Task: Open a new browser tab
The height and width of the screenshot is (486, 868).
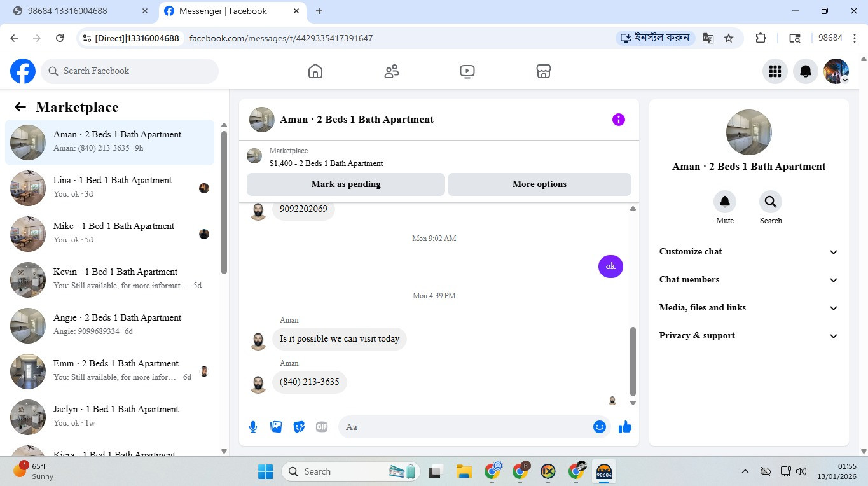Action: click(x=319, y=11)
